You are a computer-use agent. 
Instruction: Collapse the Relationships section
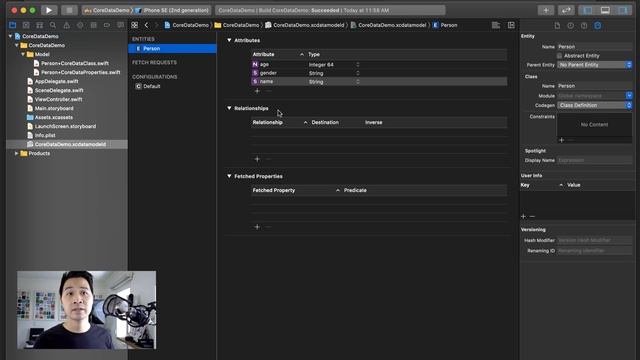pyautogui.click(x=229, y=108)
